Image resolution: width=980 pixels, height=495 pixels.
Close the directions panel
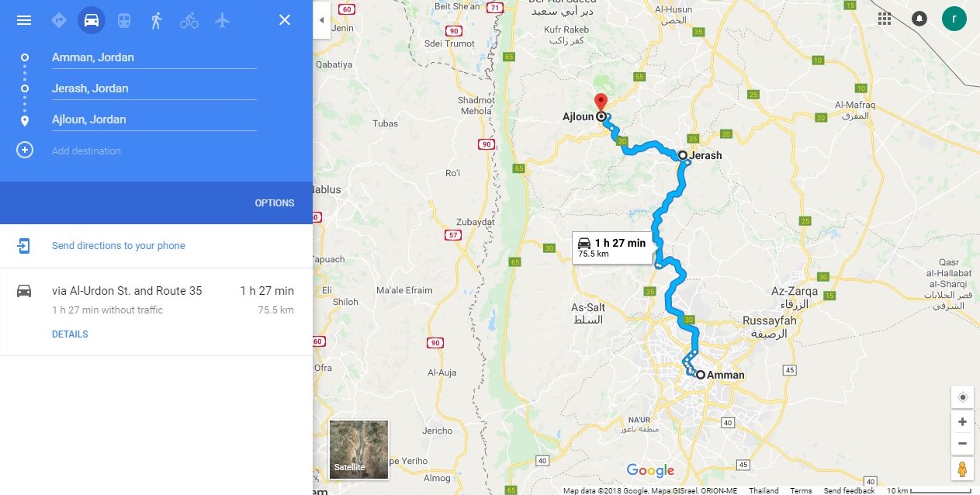click(285, 20)
